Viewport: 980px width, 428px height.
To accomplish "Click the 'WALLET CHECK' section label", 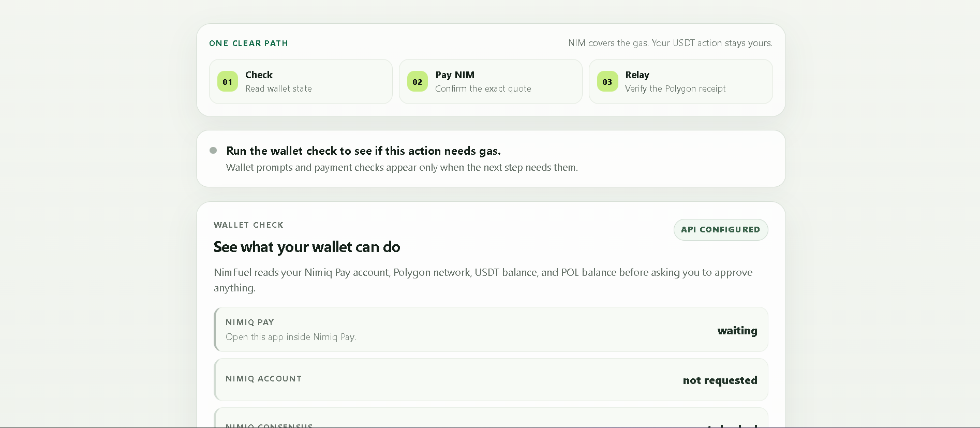I will pyautogui.click(x=248, y=225).
